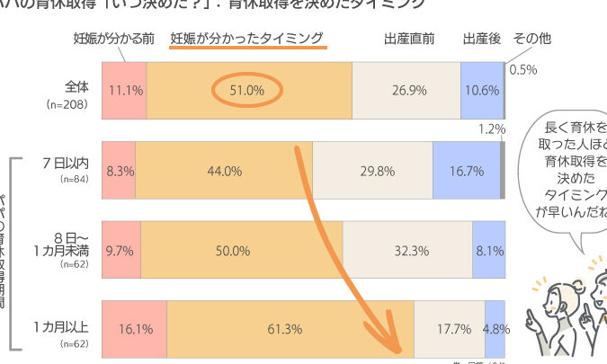Click the 26.9% beige segment

point(406,91)
